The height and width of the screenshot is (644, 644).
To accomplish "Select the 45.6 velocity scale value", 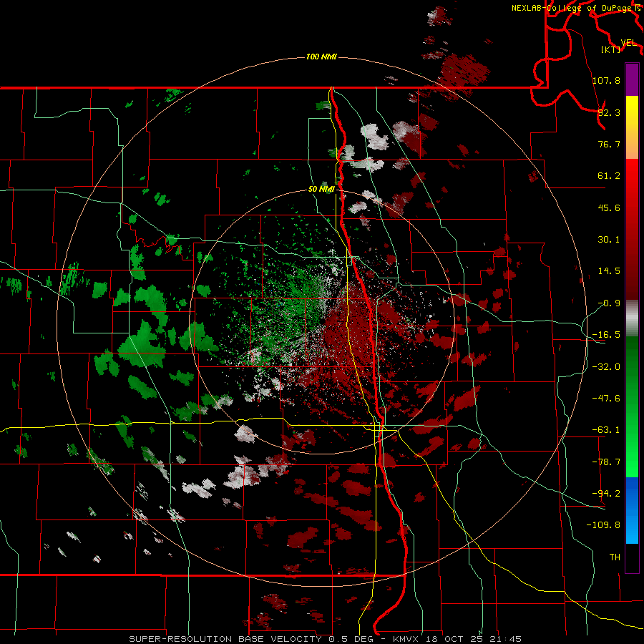I will (609, 208).
